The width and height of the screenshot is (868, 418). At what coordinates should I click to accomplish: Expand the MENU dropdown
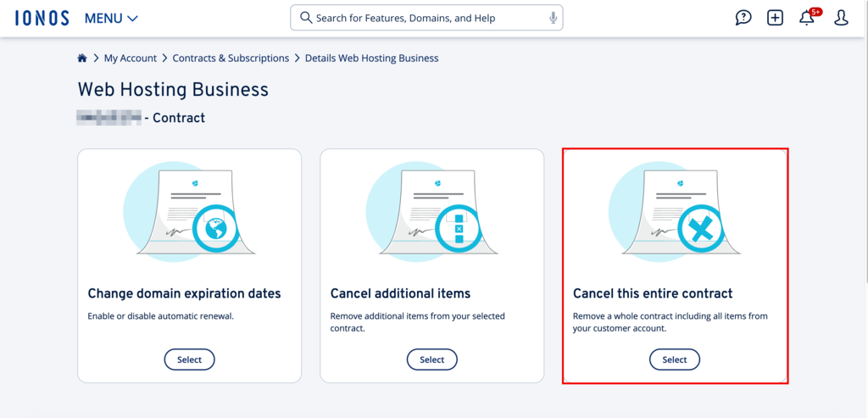[111, 18]
